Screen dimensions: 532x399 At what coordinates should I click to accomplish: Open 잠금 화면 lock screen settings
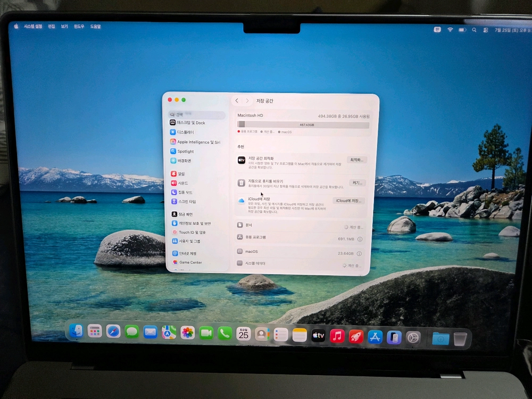tap(182, 214)
